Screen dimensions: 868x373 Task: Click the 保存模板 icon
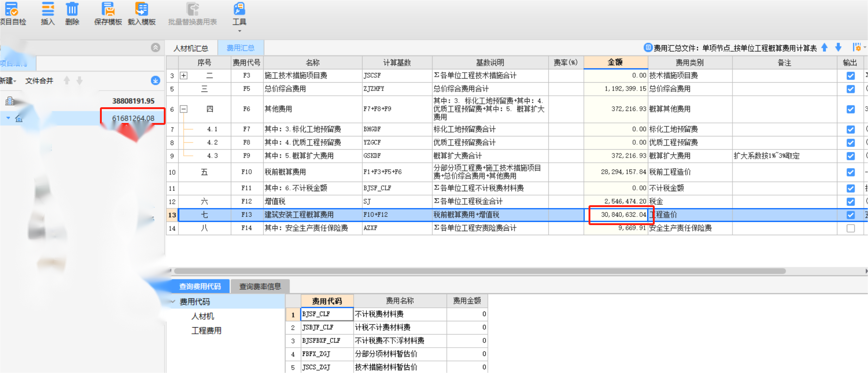[x=108, y=9]
